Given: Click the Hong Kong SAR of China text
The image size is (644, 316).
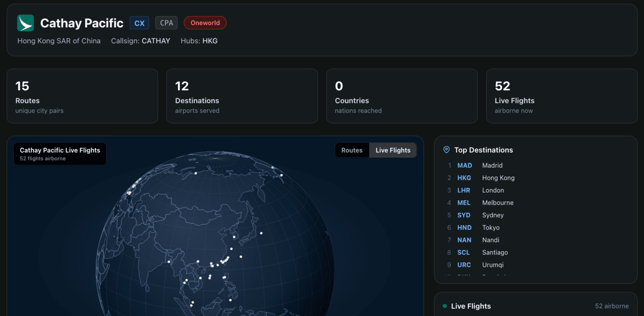Looking at the screenshot, I should (59, 41).
